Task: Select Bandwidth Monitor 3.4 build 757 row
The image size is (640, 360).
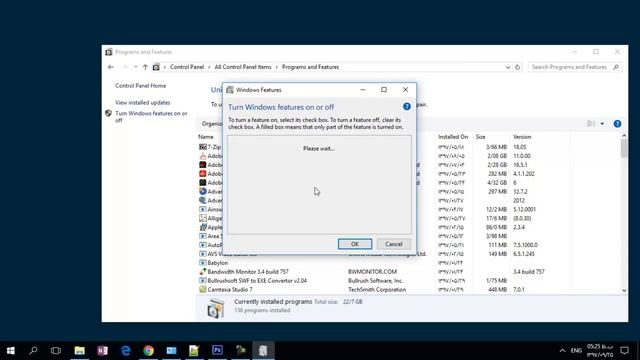Action: tap(408, 272)
